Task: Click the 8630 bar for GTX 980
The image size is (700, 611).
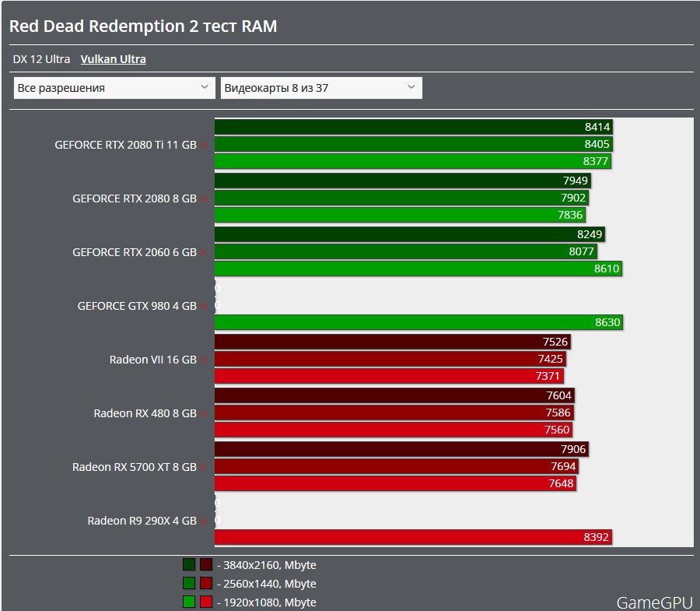Action: point(418,322)
